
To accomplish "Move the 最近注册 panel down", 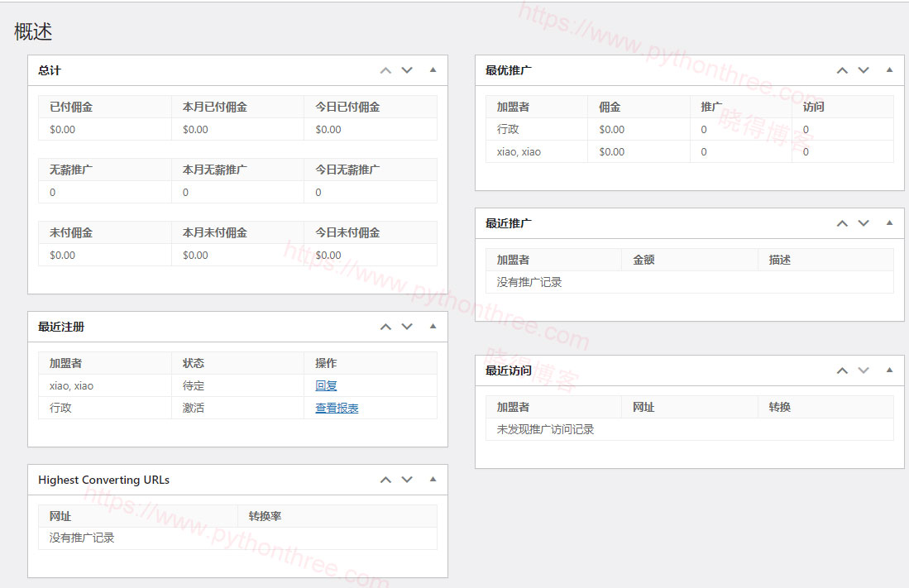I will point(407,327).
